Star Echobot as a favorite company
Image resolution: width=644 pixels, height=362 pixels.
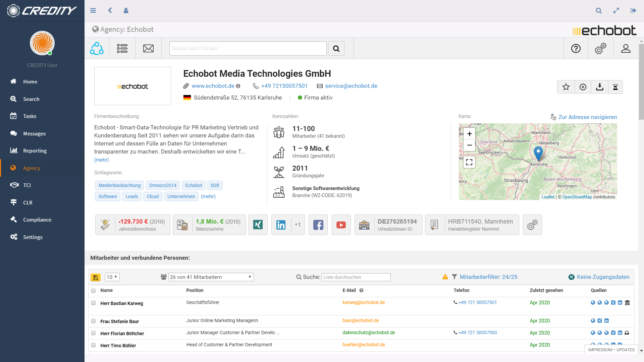(x=566, y=87)
